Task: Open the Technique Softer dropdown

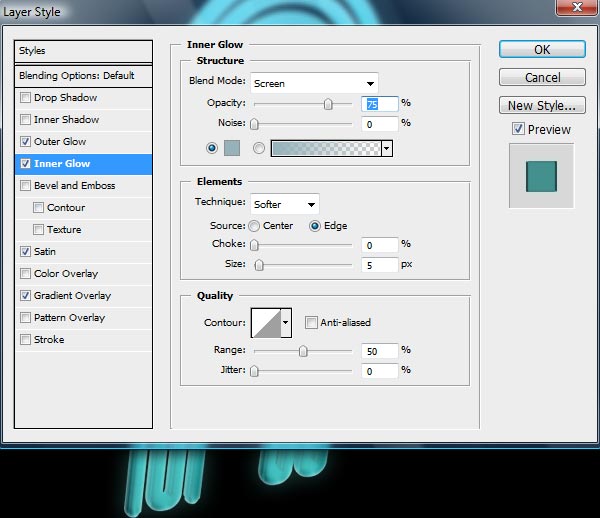Action: tap(285, 204)
